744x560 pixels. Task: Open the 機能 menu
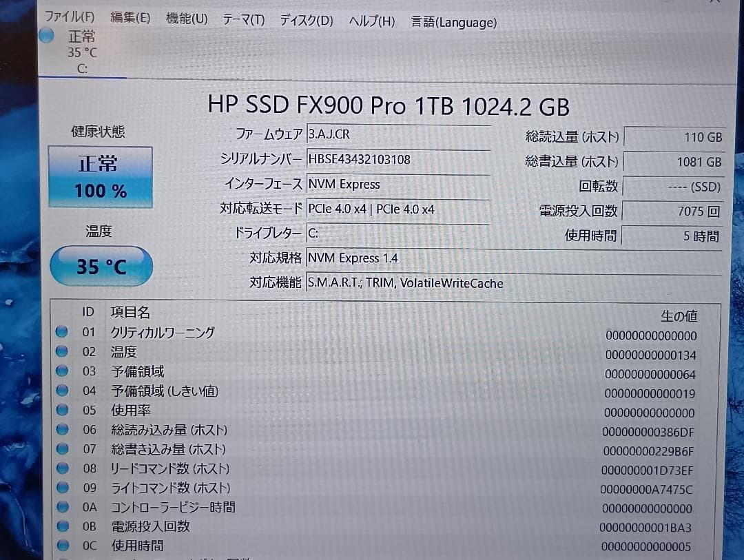click(186, 19)
